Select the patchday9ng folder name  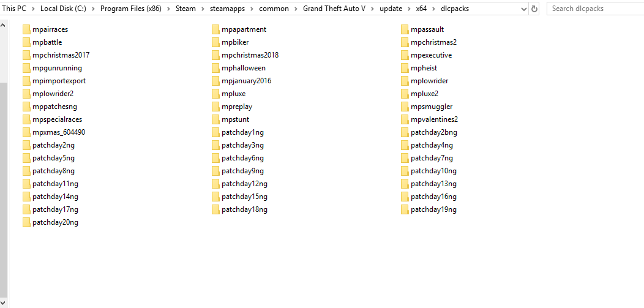coord(243,171)
